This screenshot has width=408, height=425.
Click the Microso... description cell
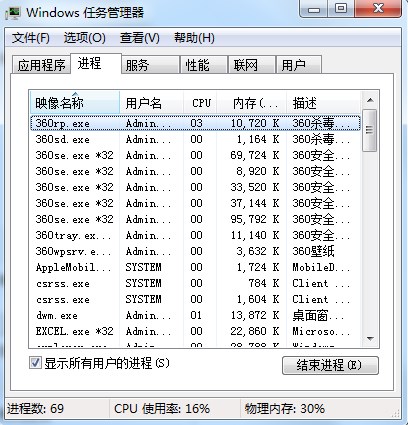[x=321, y=331]
